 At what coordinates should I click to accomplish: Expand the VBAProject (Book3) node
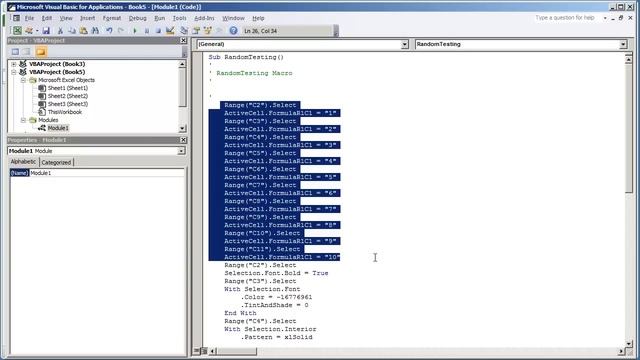tap(14, 64)
